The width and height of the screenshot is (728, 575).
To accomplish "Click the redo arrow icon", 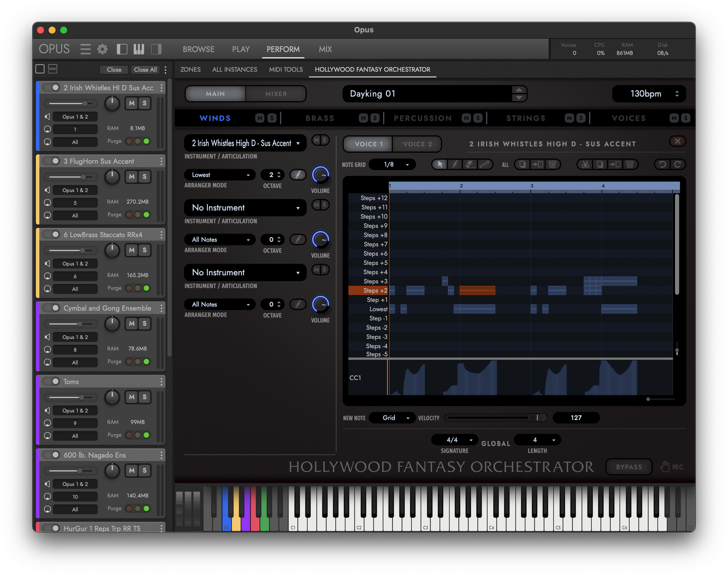I will point(677,164).
